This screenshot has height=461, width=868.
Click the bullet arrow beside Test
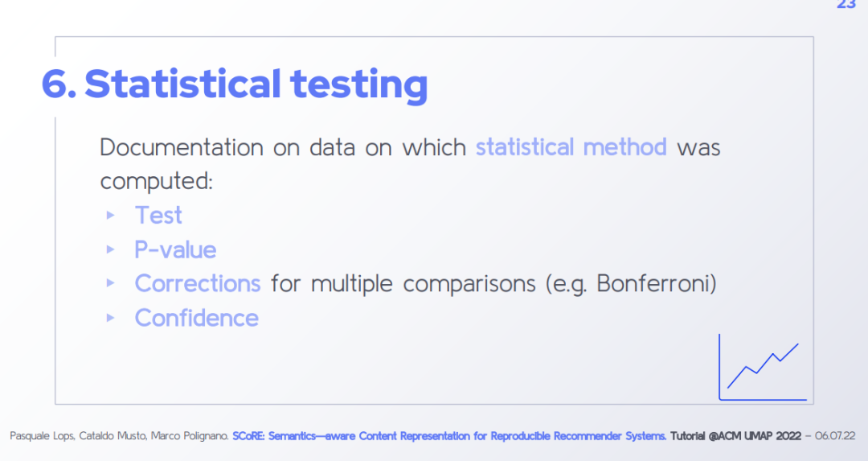tap(110, 215)
